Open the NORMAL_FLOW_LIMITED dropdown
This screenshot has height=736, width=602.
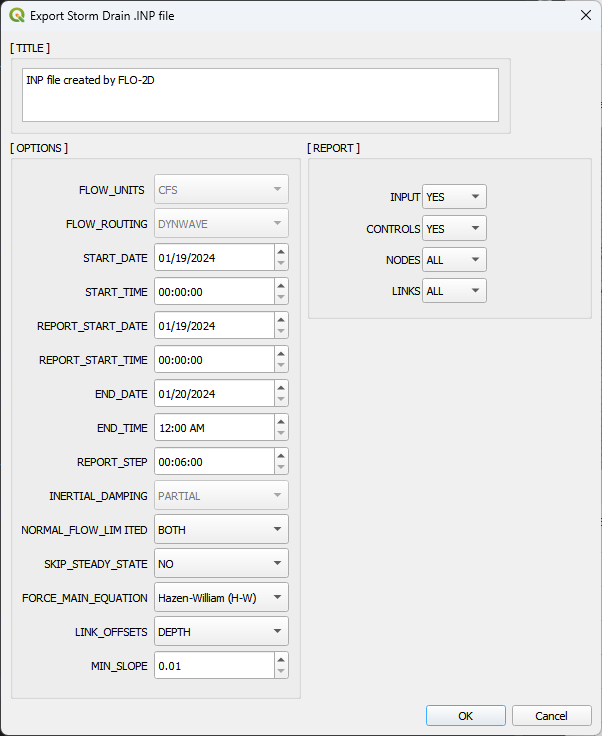point(221,529)
